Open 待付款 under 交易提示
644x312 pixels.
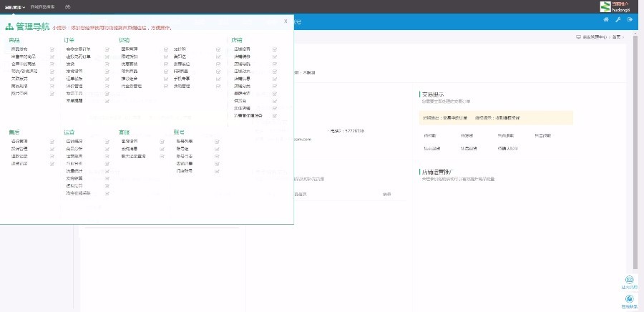tap(429, 135)
